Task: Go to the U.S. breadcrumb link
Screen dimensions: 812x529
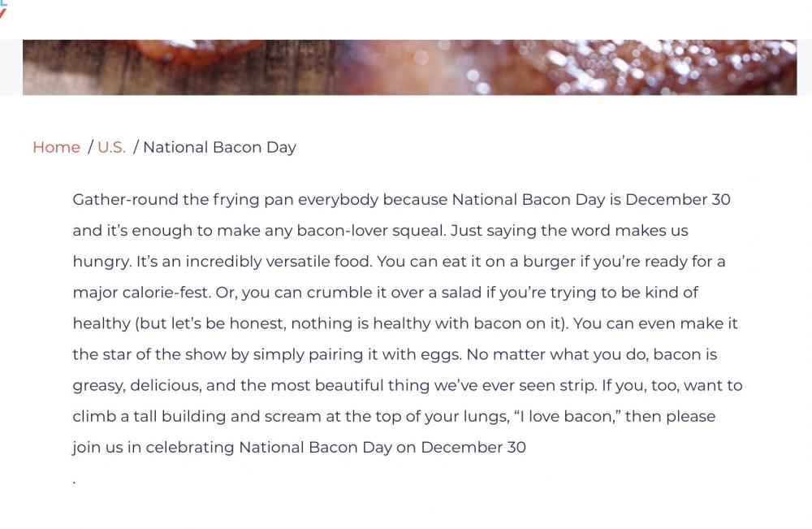Action: [111, 147]
